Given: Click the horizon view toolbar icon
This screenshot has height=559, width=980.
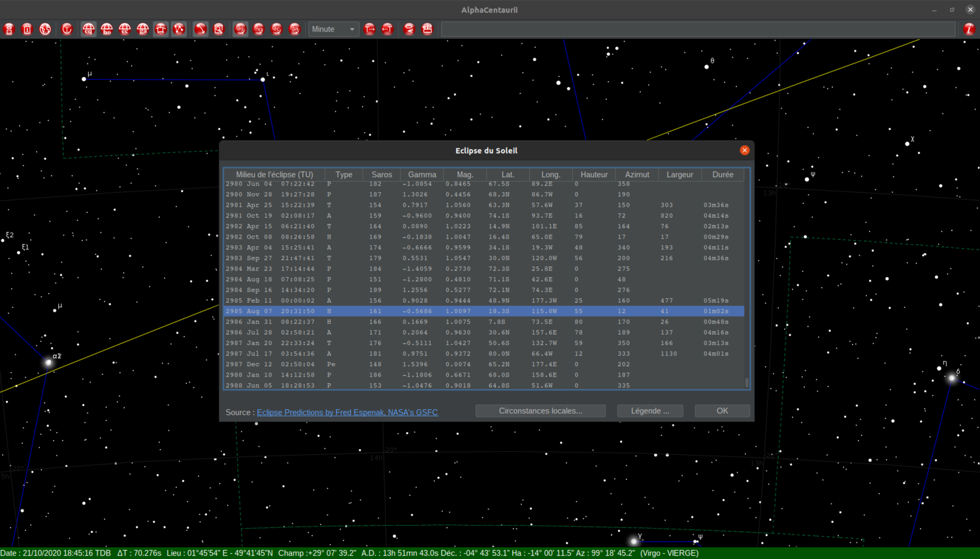Looking at the screenshot, I should pyautogui.click(x=161, y=29).
